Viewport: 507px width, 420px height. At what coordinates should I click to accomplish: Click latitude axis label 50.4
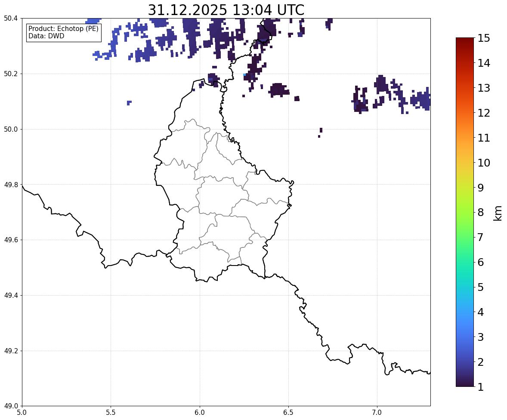(x=11, y=19)
